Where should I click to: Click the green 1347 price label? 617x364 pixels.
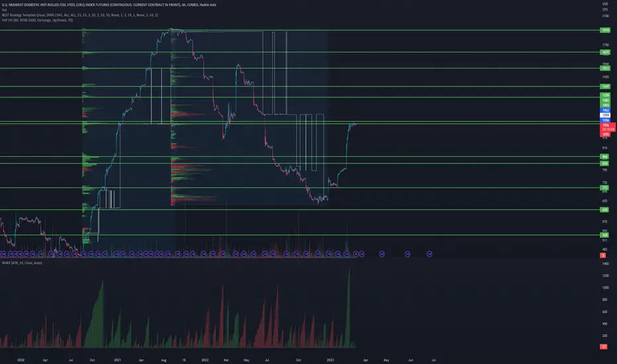pos(605,86)
